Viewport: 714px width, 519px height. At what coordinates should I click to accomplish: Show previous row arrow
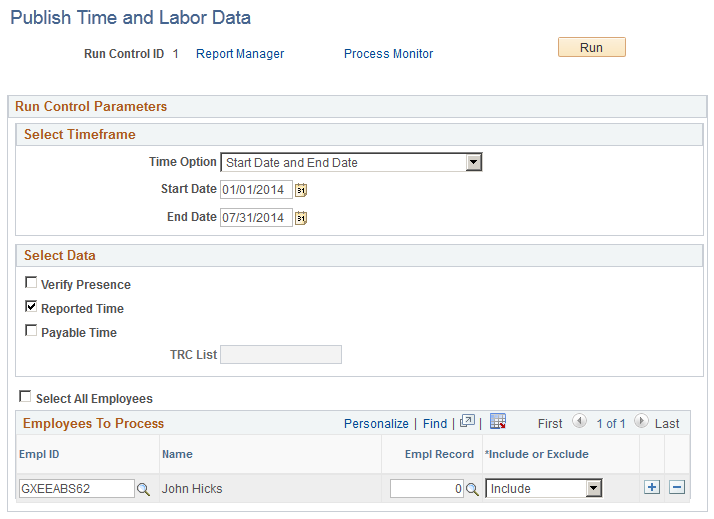pyautogui.click(x=580, y=421)
